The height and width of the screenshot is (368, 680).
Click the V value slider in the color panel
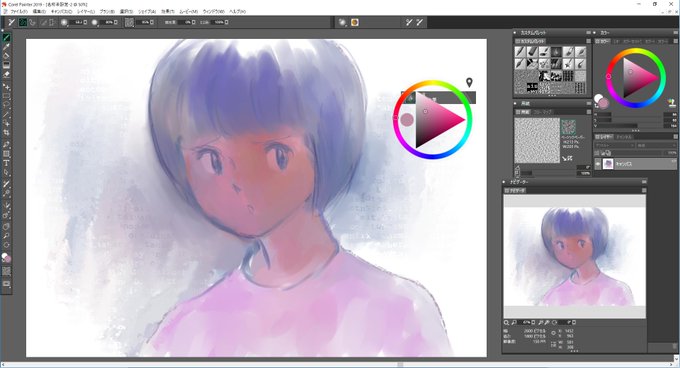coord(629,126)
